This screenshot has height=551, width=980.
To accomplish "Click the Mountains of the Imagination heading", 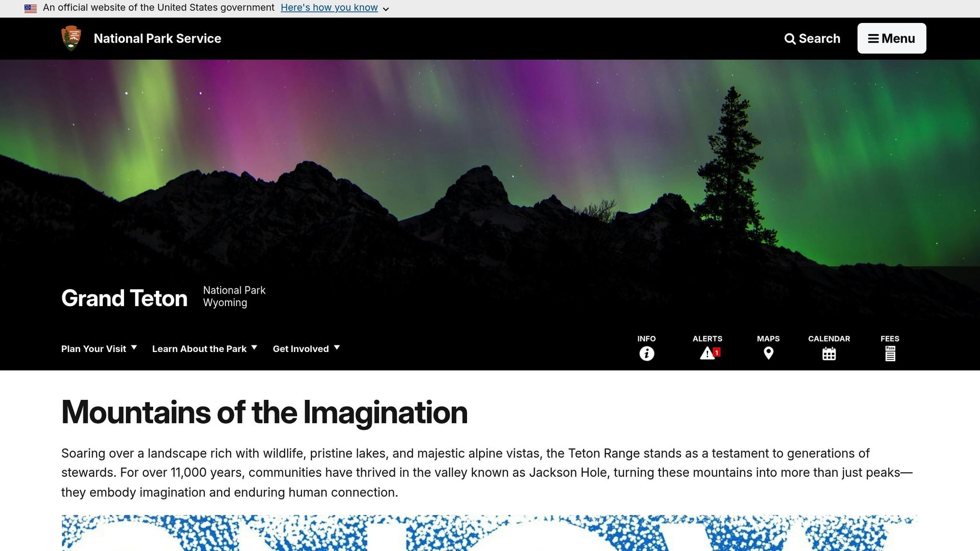I will (264, 412).
